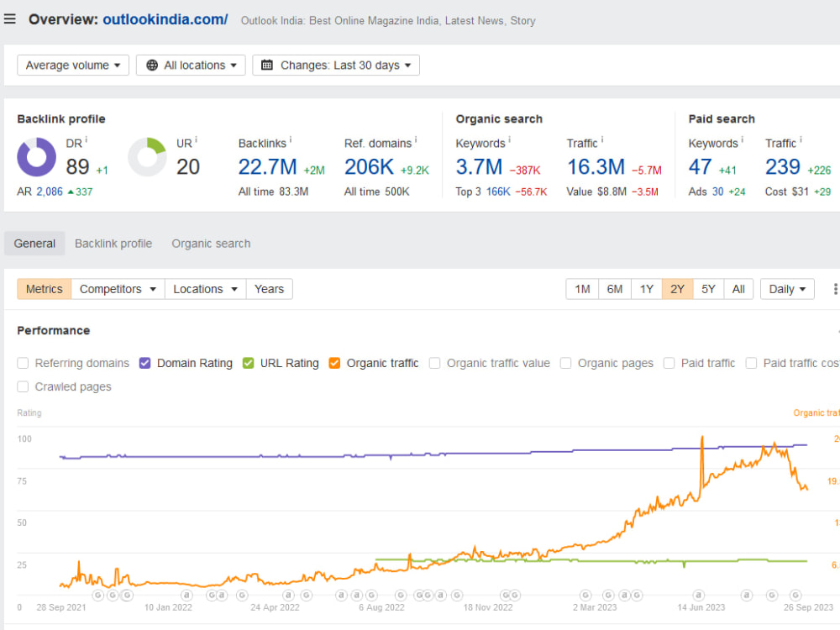Open the three-dot chart options menu
Viewport: 840px width, 630px height.
[835, 289]
